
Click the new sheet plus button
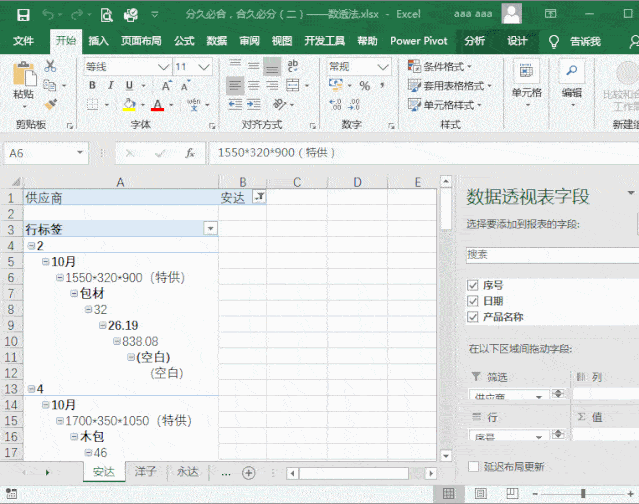[x=249, y=472]
